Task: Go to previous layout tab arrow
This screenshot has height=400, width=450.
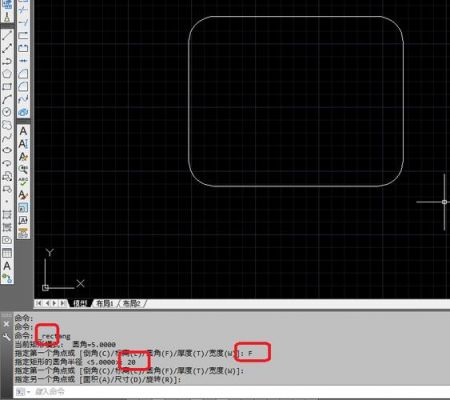Action: click(47, 303)
